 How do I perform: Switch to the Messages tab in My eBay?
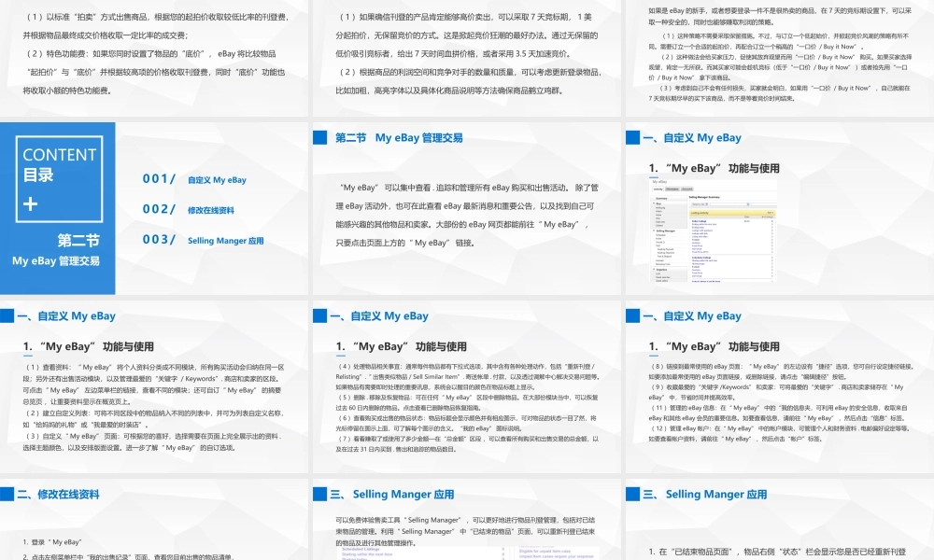[x=672, y=189]
